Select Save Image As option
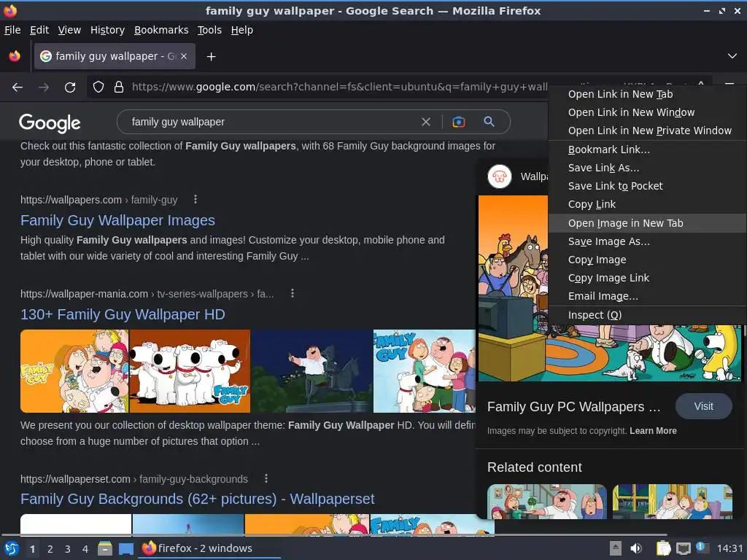Image resolution: width=747 pixels, height=560 pixels. point(647,241)
